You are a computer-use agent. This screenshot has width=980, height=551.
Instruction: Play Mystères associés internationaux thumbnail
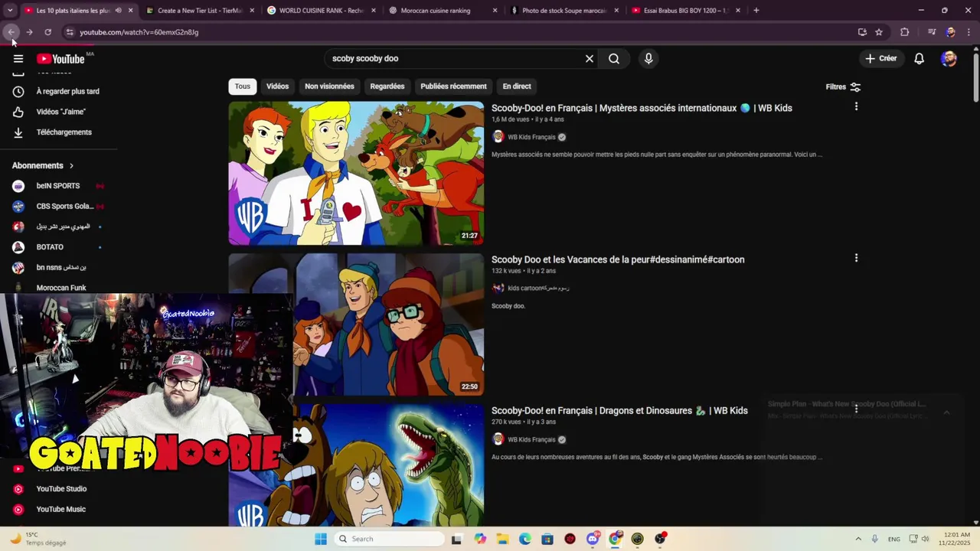[356, 174]
